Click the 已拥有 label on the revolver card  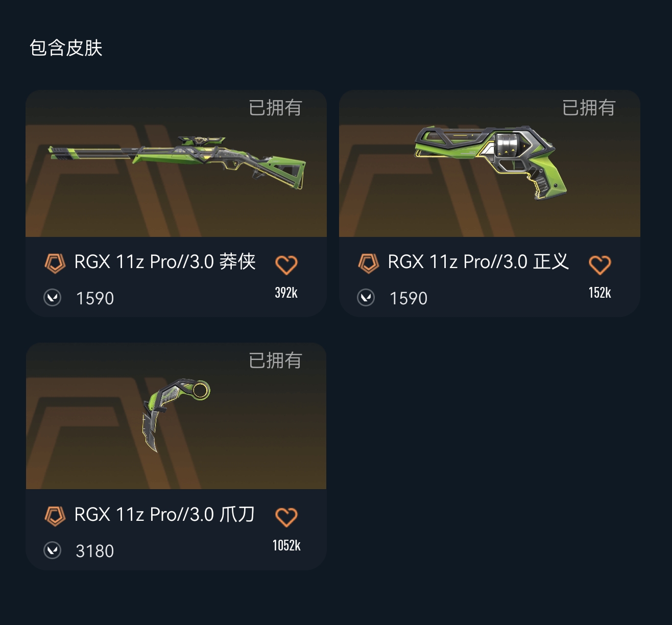pos(589,108)
